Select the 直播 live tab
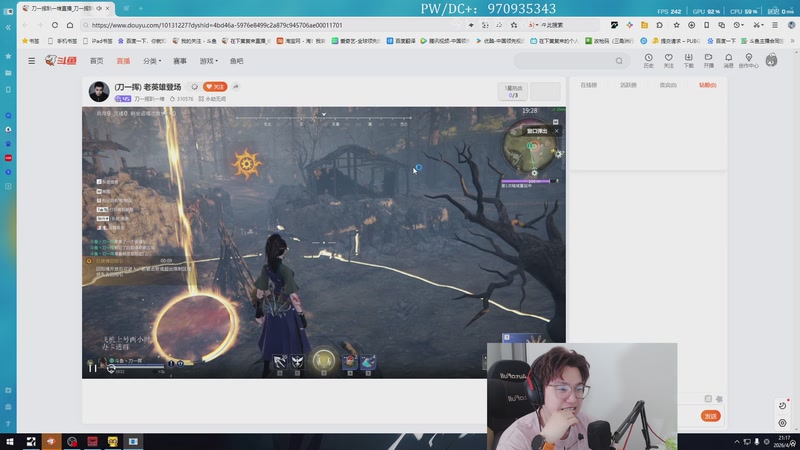 123,61
